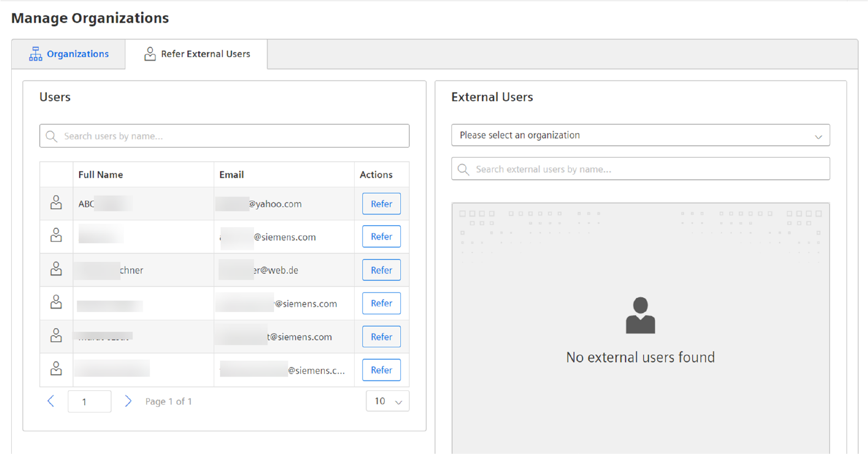Viewport: 868px width, 454px height.
Task: Click the silhouette icon above No external users found
Action: point(640,316)
